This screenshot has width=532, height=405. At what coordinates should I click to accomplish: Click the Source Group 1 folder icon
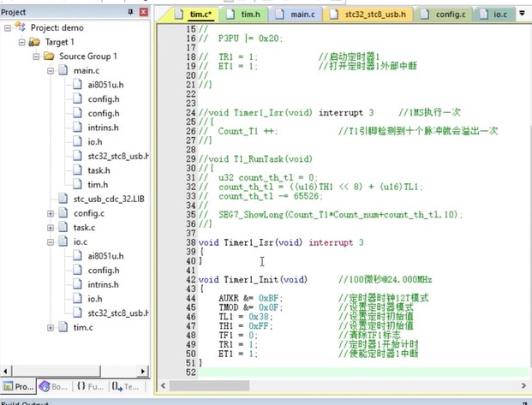(x=49, y=57)
